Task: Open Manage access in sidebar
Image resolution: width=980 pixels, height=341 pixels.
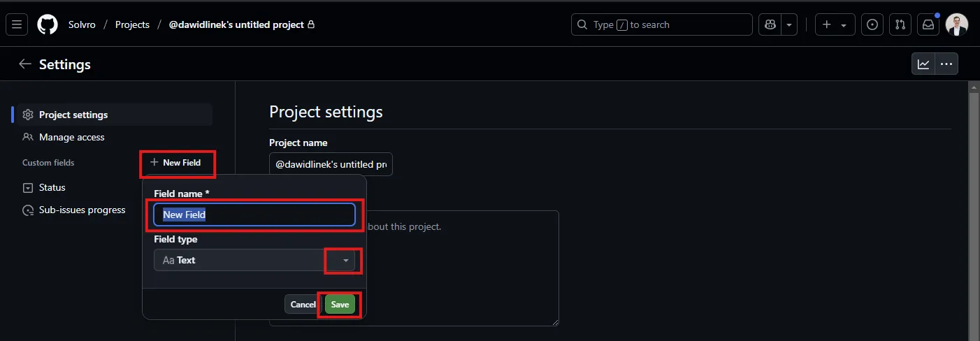Action: click(x=71, y=137)
